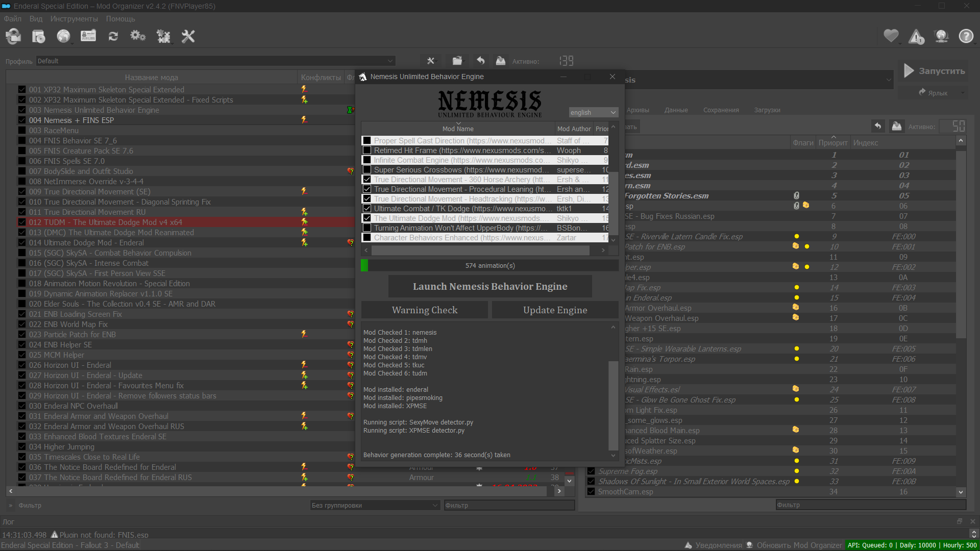Open Nexus website globe icon
The image size is (980, 551).
[x=63, y=36]
